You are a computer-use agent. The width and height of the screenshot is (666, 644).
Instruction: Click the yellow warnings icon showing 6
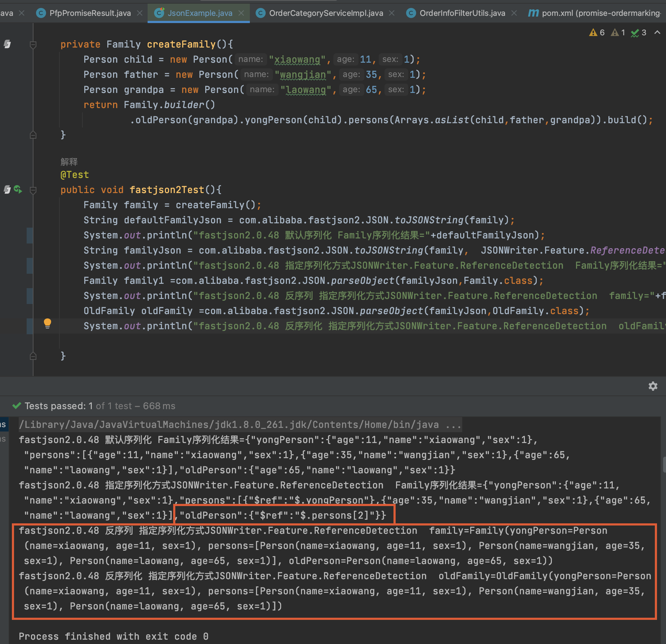594,32
